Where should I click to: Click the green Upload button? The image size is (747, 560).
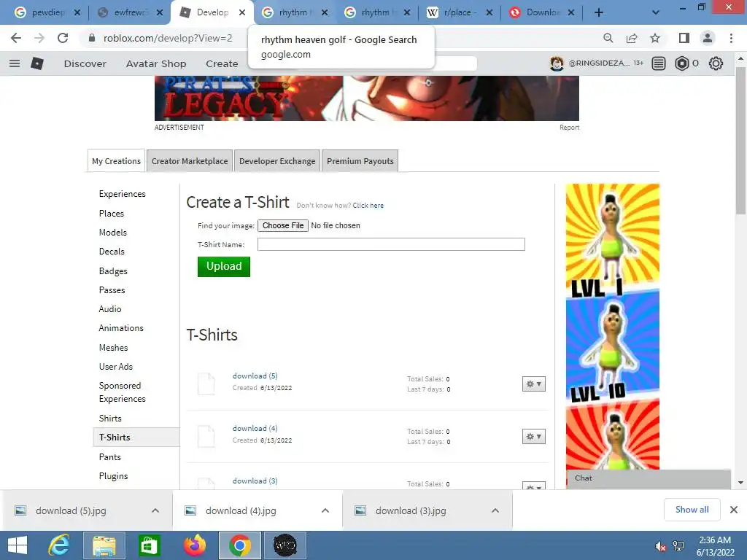(224, 266)
